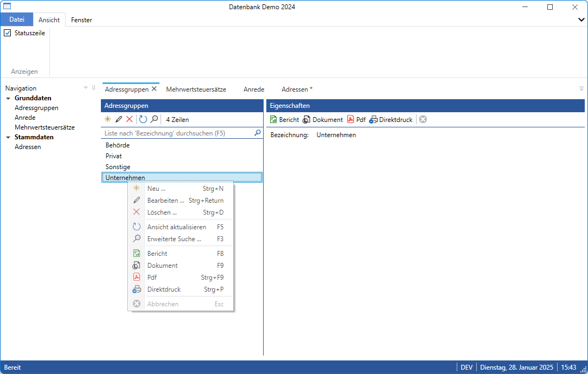Select the 'Behörde' list row
The image size is (588, 374).
click(182, 145)
